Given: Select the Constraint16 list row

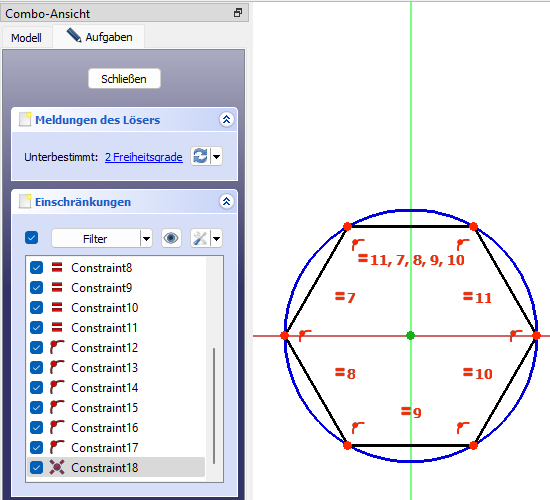Looking at the screenshot, I should 116,428.
